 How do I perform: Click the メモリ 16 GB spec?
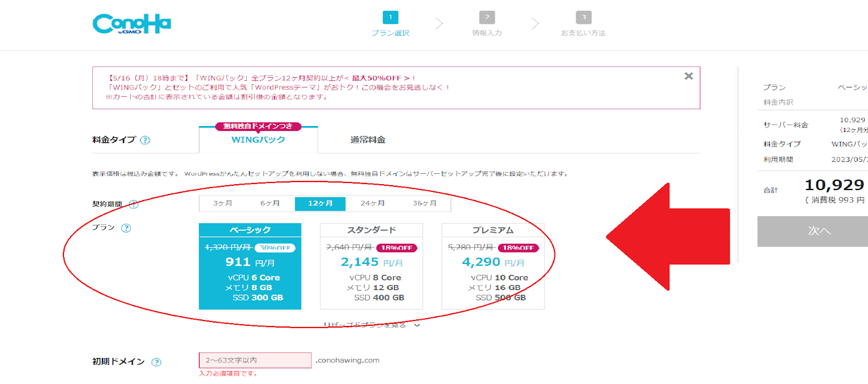[494, 287]
